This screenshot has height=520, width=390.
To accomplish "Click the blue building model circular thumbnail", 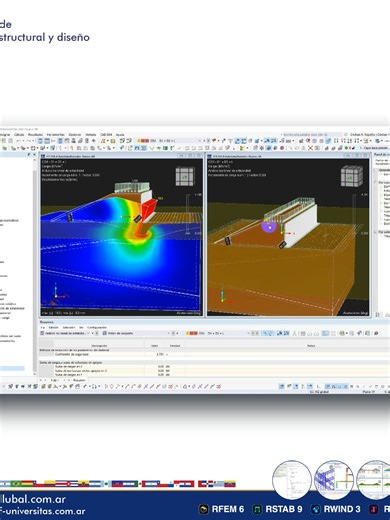I will pos(334,480).
